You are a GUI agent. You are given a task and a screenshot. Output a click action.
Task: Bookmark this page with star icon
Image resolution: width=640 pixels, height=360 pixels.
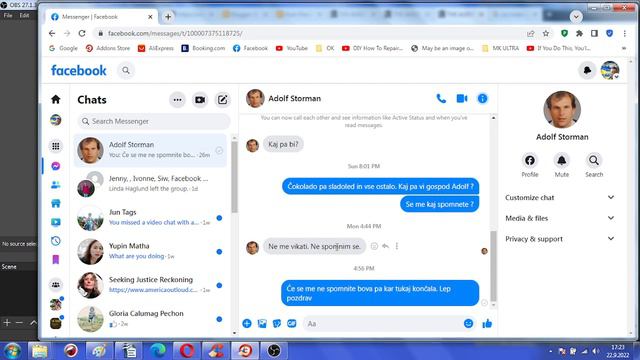point(546,33)
